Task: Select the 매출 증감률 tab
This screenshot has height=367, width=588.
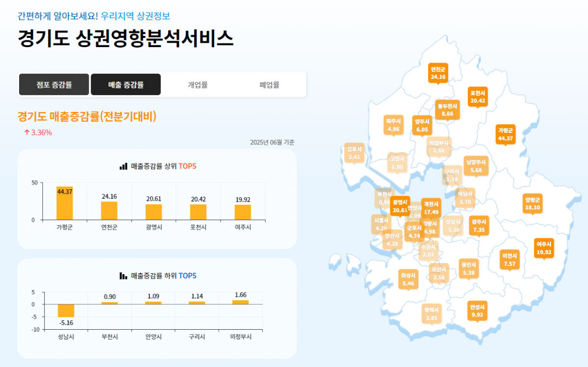Action: coord(126,84)
